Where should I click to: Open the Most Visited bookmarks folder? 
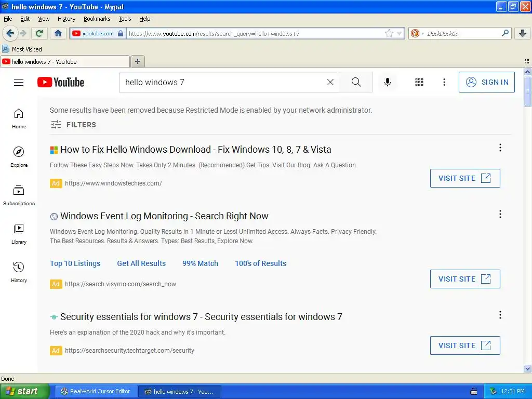pos(22,49)
